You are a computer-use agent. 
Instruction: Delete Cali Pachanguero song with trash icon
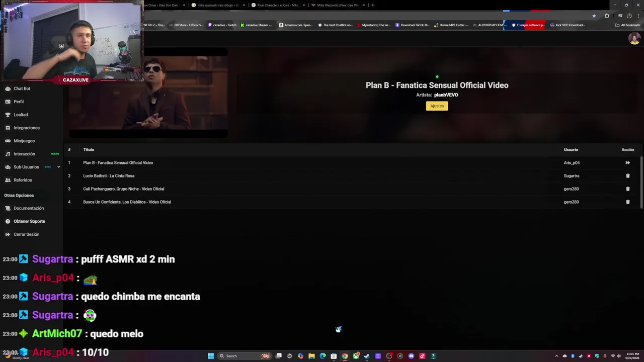[x=627, y=189]
